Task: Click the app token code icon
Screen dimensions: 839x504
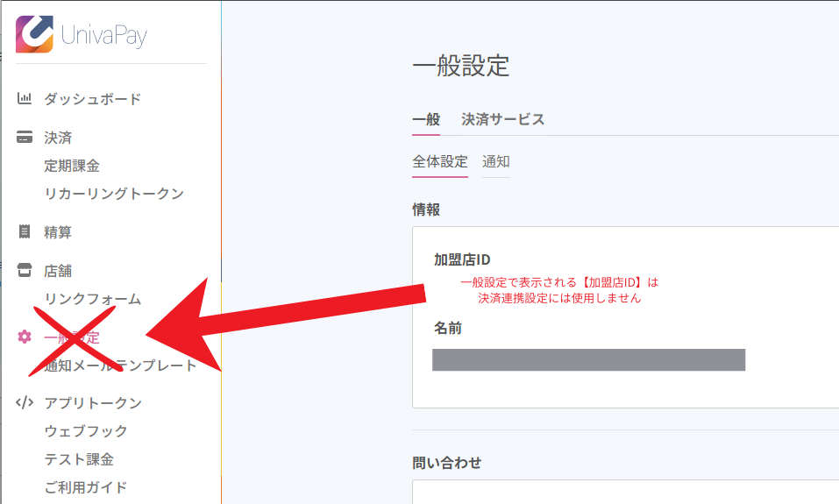Action: [25, 403]
